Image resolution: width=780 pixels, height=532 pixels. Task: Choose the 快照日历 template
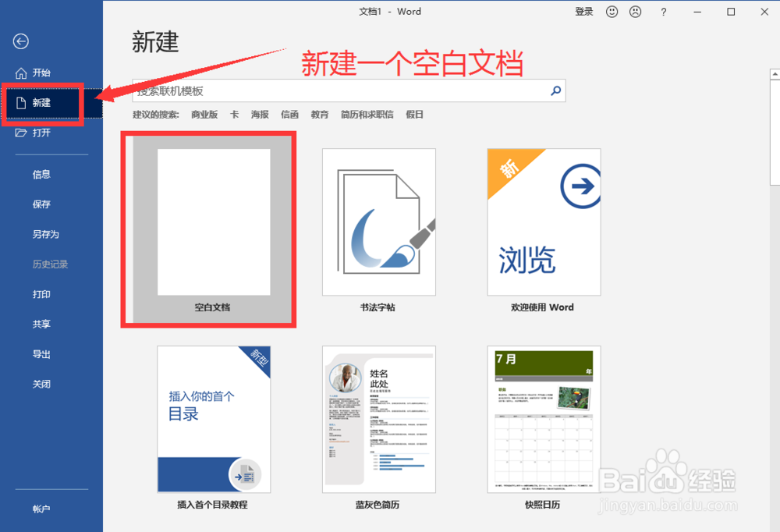pyautogui.click(x=544, y=420)
